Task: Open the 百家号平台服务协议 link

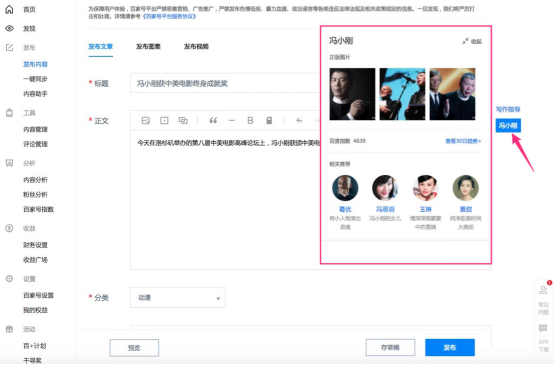Action: coord(169,16)
